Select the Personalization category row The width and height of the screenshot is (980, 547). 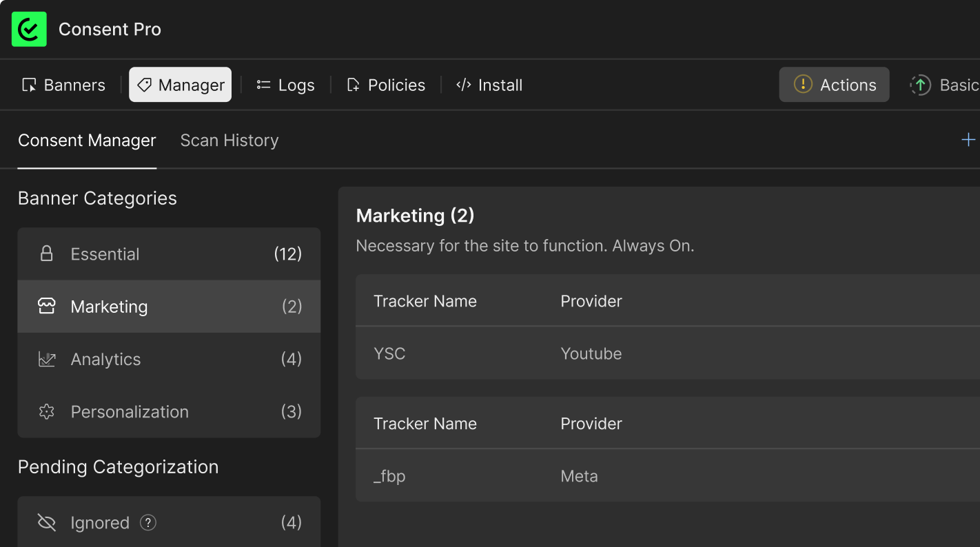[169, 411]
